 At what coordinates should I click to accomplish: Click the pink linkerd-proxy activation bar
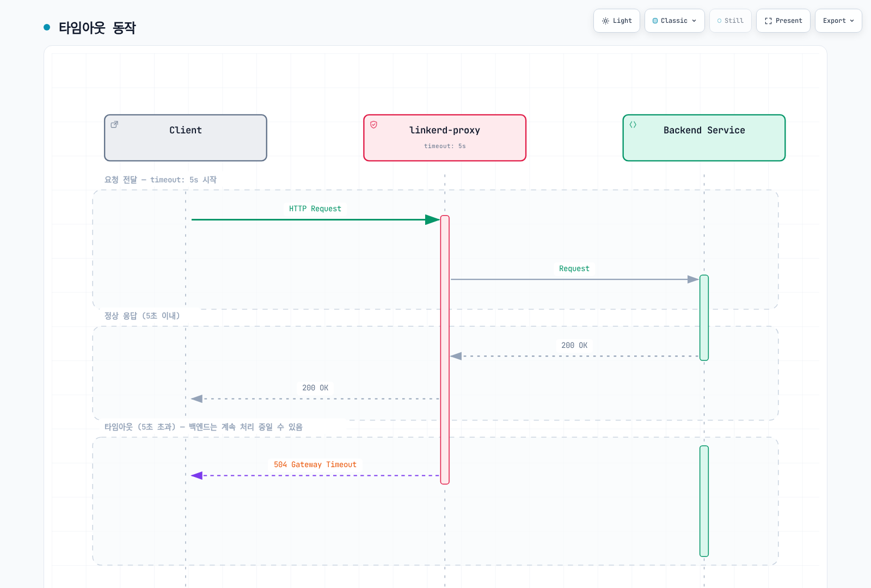point(445,350)
